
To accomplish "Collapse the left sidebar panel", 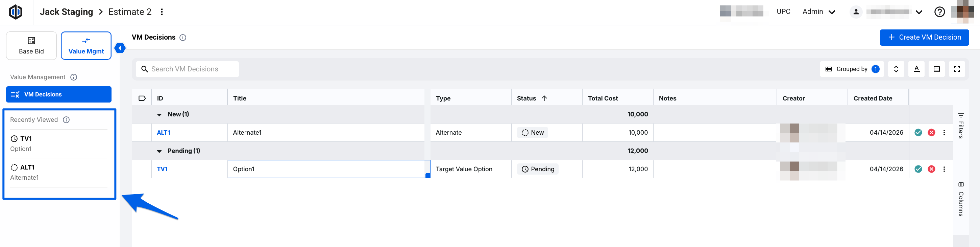I will point(120,48).
